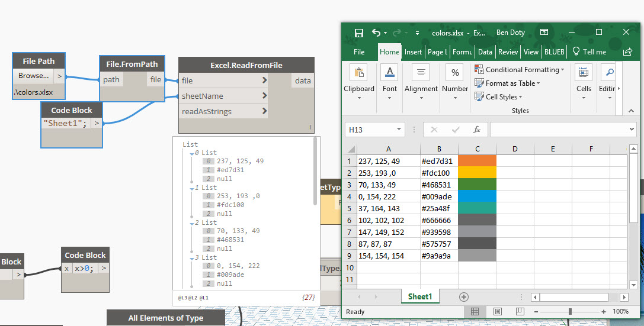This screenshot has height=326, width=644.
Task: Open the Insert ribbon tab
Action: pos(413,52)
